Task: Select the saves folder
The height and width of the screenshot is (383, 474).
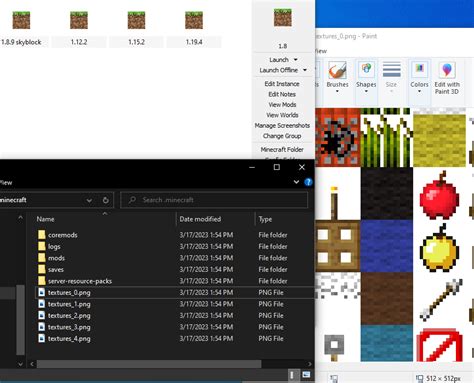Action: click(56, 269)
